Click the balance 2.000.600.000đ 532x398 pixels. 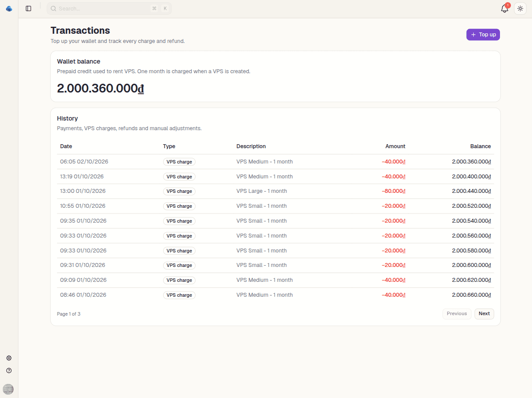[471, 265]
